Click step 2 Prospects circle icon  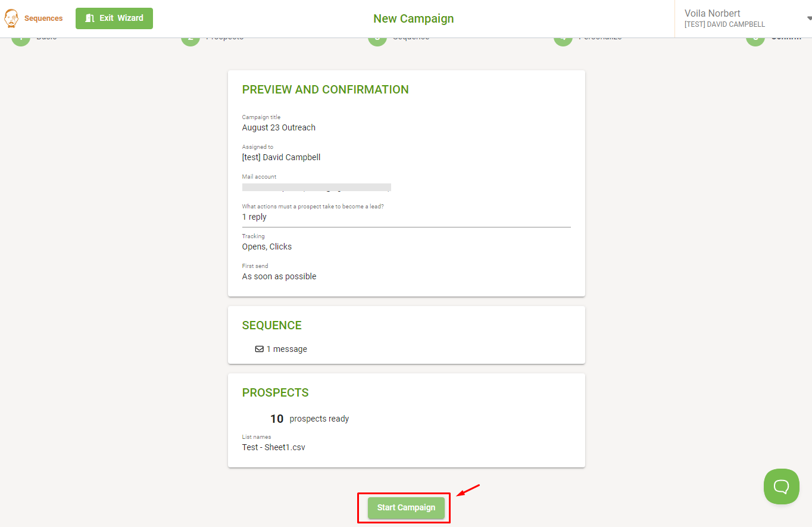189,37
